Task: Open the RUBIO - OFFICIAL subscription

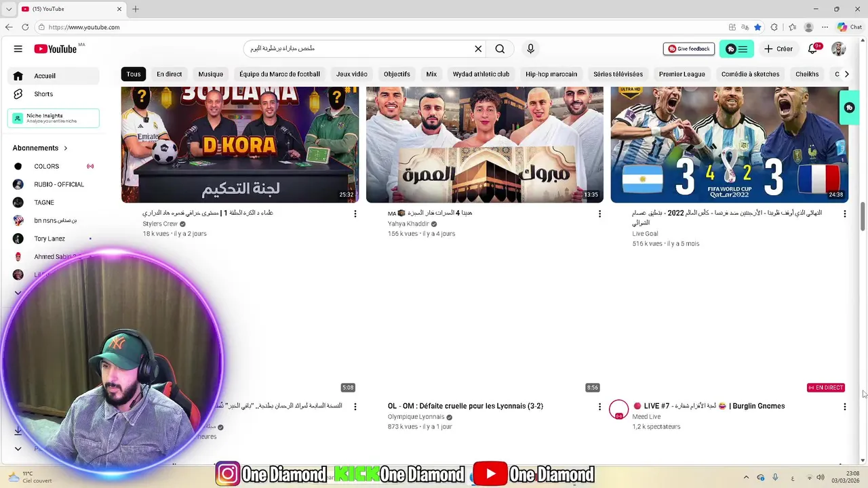Action: pyautogui.click(x=54, y=184)
